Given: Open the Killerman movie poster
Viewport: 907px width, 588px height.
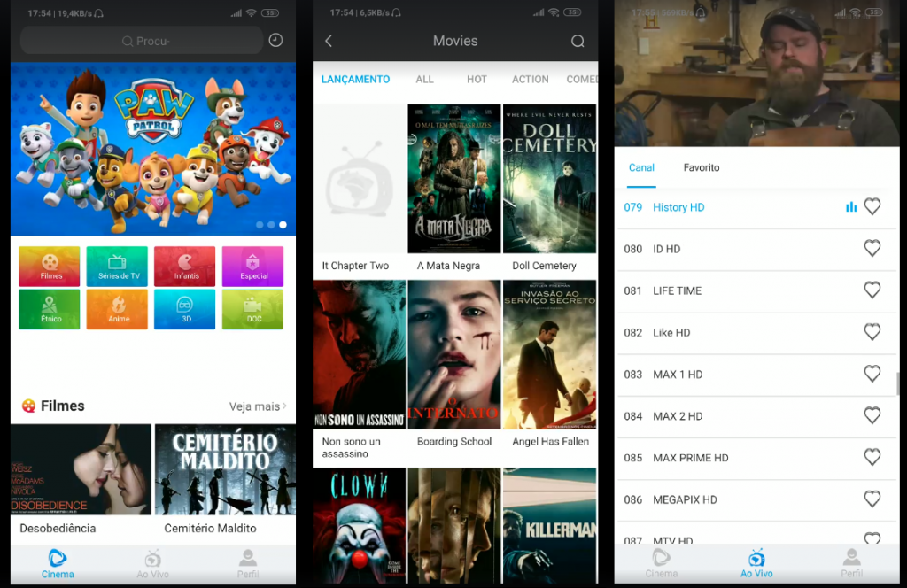Looking at the screenshot, I should pyautogui.click(x=549, y=525).
